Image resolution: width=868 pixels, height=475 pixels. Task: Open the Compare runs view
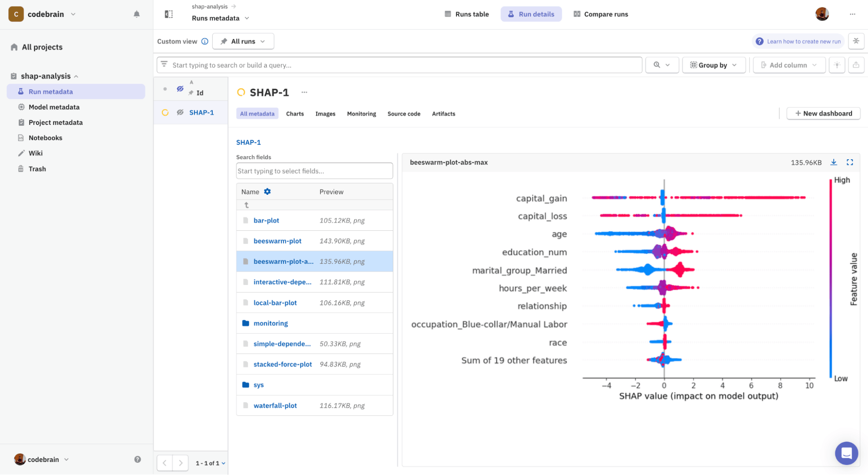[601, 14]
